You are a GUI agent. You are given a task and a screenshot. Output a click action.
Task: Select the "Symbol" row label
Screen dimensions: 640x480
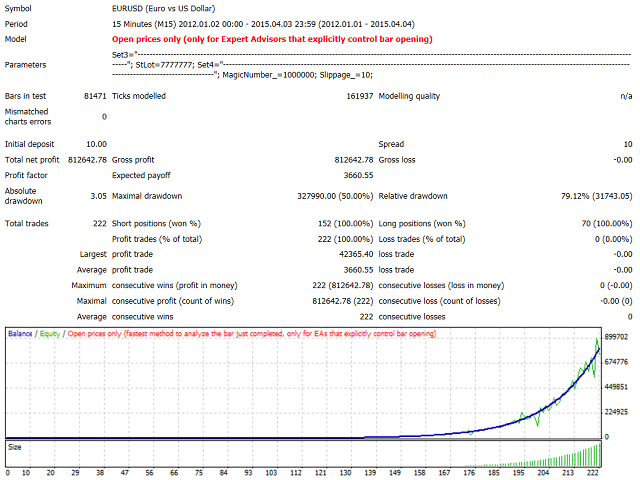coord(18,9)
